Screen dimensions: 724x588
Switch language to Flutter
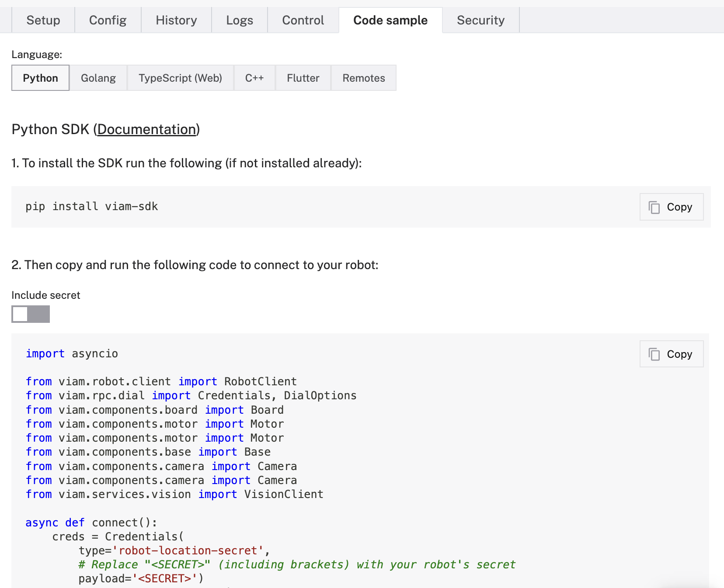coord(303,78)
